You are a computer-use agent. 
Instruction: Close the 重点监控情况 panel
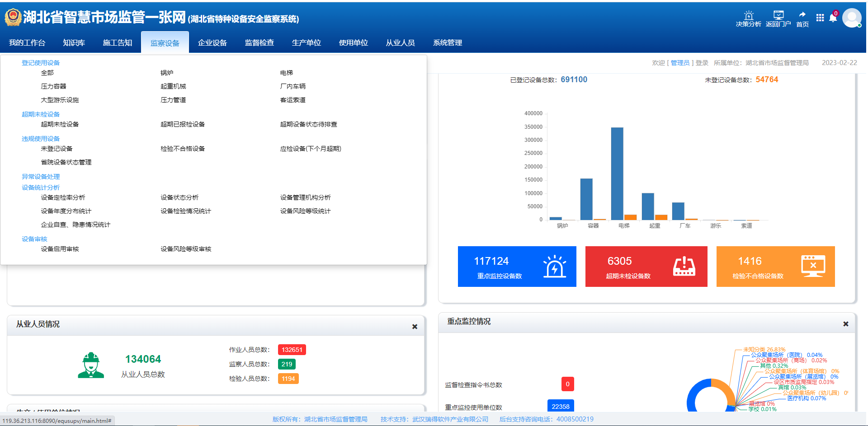coord(845,324)
